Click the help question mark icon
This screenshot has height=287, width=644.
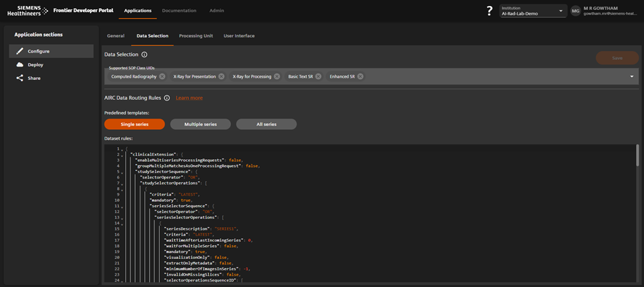[x=490, y=11]
